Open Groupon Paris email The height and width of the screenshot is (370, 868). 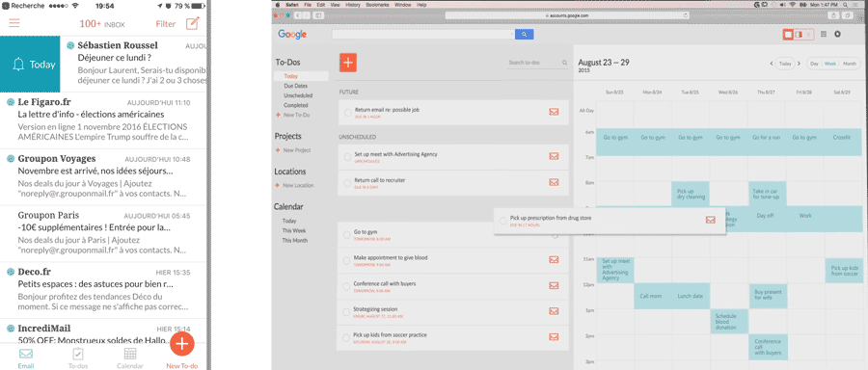(x=103, y=233)
